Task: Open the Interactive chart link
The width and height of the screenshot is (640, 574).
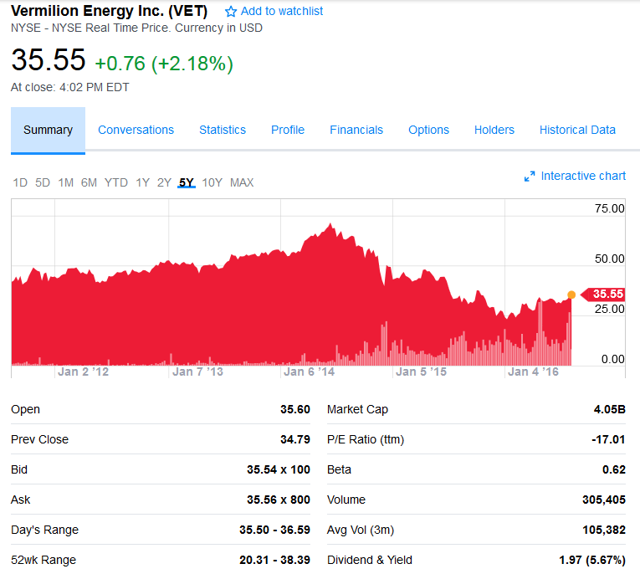Action: 583,176
